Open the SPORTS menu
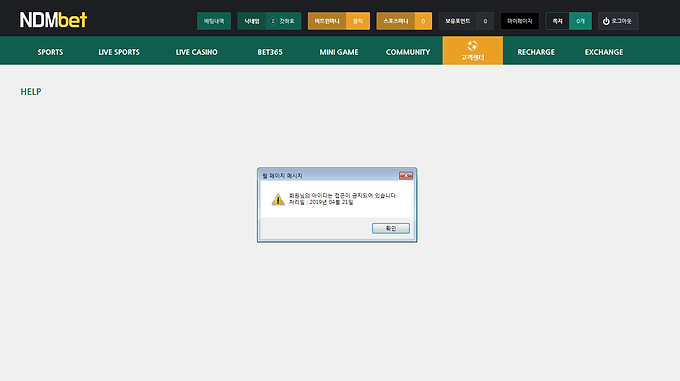 (50, 52)
